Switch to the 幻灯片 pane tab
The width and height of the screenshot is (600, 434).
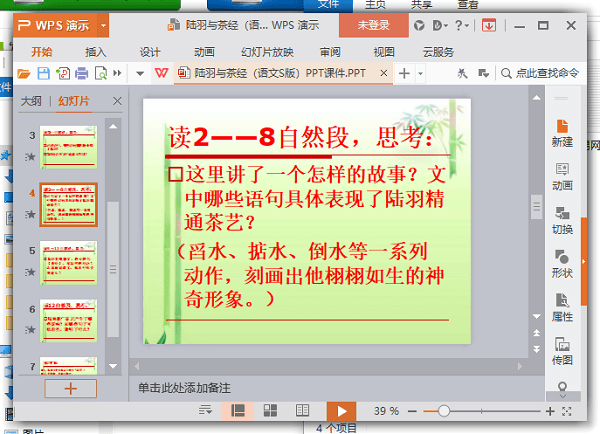[x=74, y=101]
